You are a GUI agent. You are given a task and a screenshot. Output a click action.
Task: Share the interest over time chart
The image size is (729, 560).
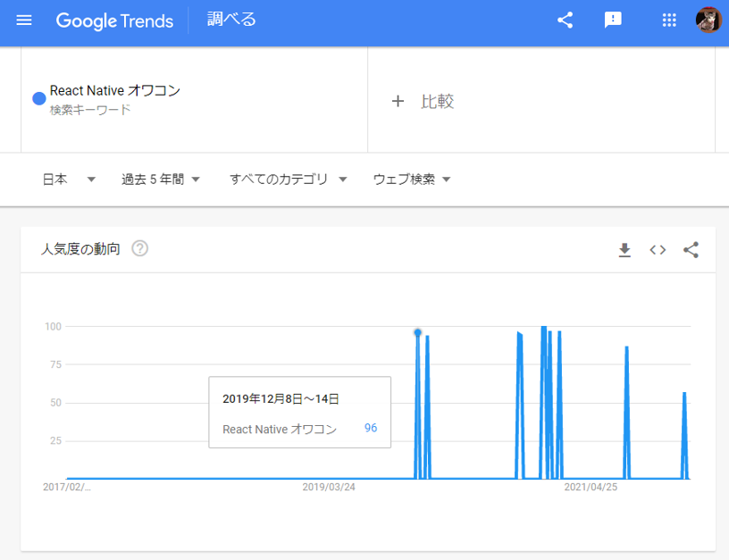pos(691,250)
